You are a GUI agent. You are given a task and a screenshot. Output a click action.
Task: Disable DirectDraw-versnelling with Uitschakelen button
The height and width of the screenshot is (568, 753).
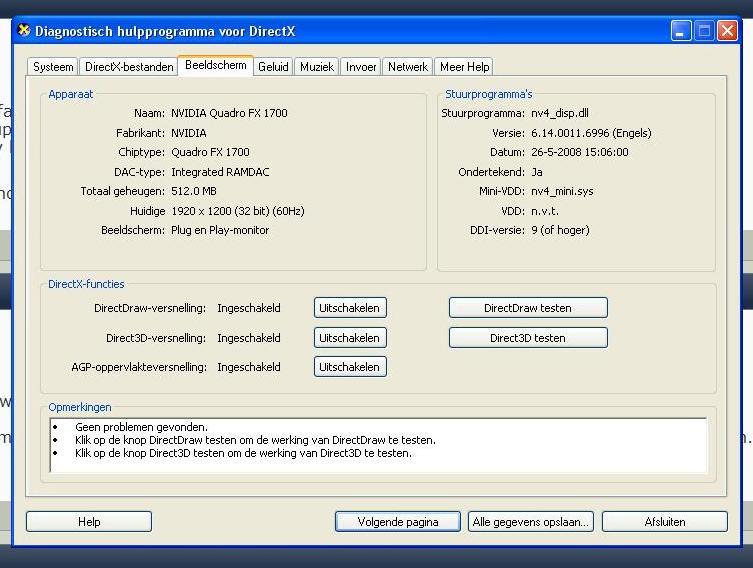click(350, 308)
